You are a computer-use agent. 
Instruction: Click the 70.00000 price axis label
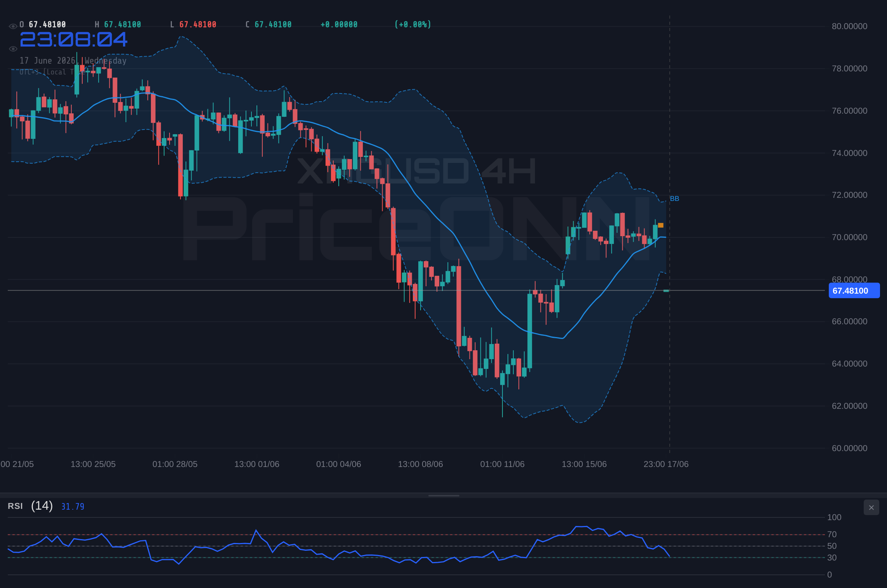pos(849,237)
